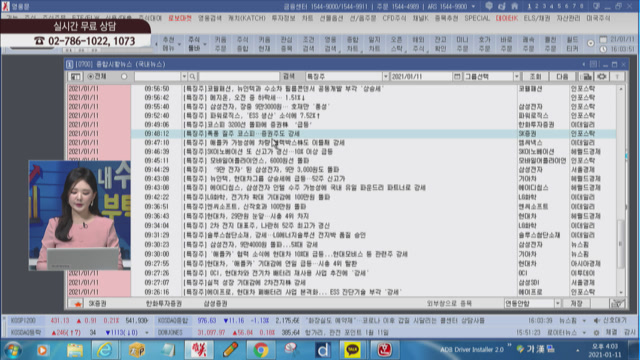Launch Google Chrome from the taskbar
Viewport: 640px width, 360px height.
pyautogui.click(x=260, y=349)
